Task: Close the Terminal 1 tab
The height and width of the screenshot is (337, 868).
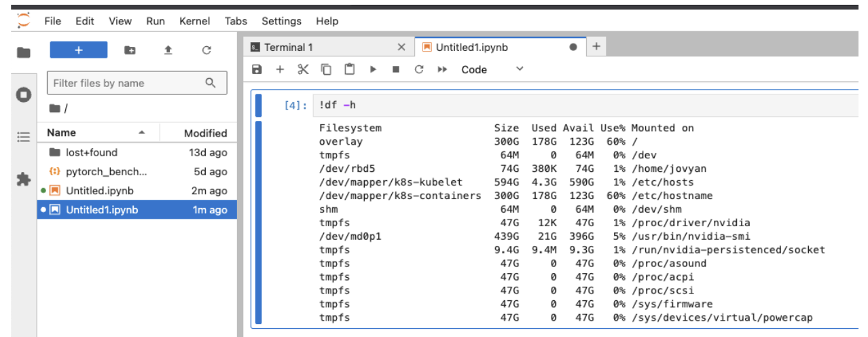Action: click(x=401, y=48)
